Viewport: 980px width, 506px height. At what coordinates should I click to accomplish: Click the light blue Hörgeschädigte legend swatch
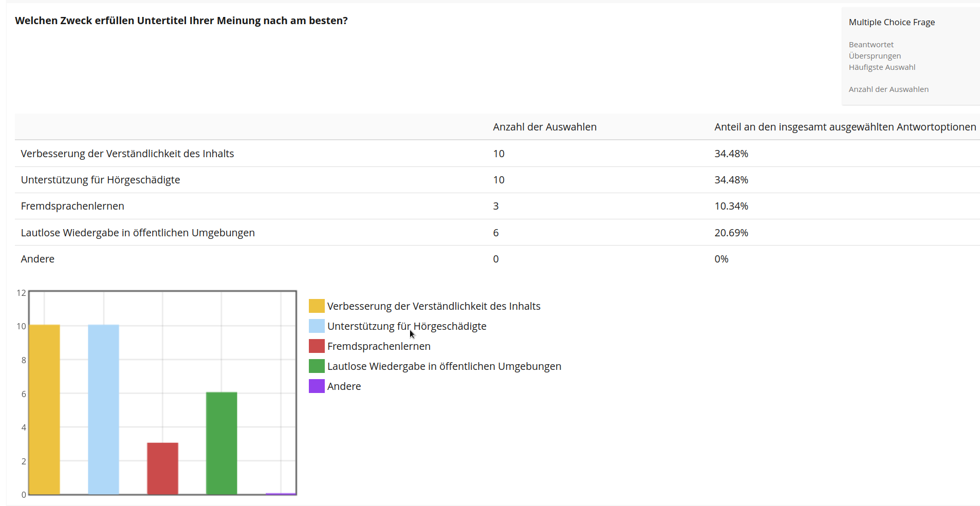317,326
